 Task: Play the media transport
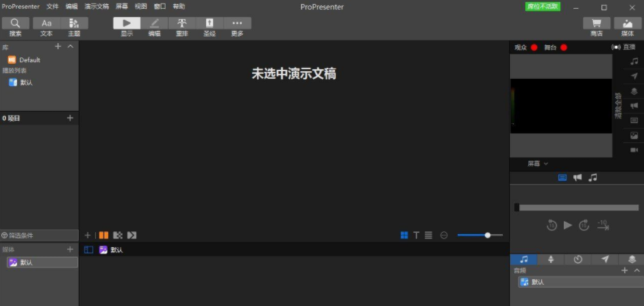(567, 225)
